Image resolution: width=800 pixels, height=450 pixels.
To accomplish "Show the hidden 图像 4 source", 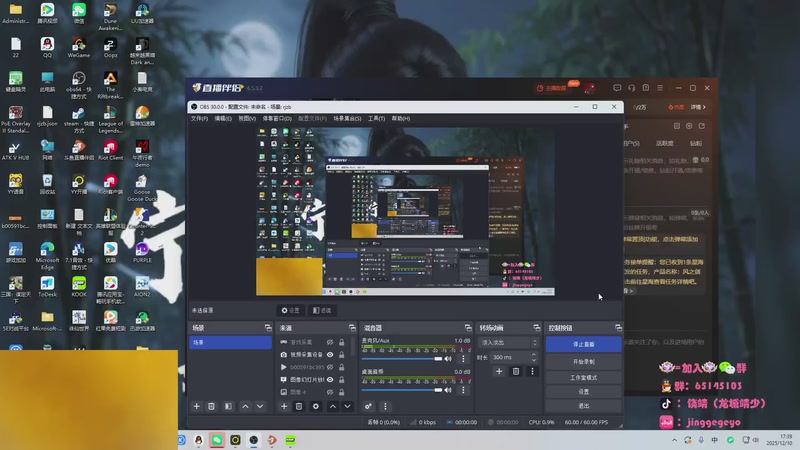I will pos(330,392).
